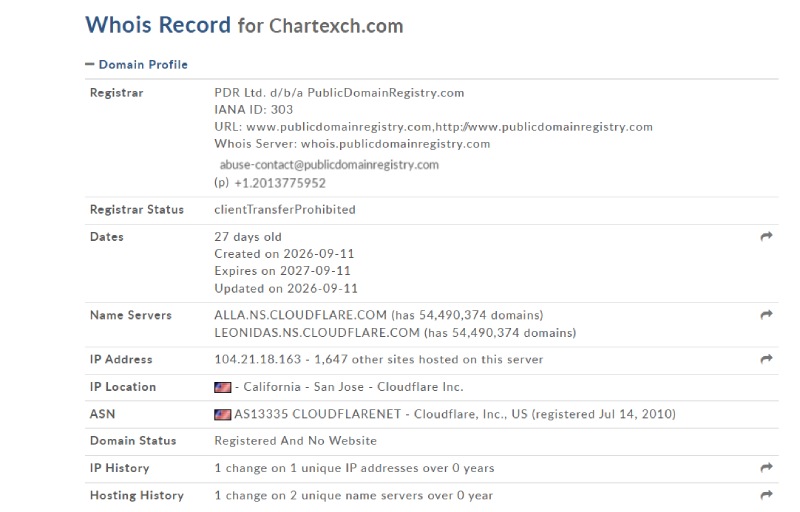Screen dimensions: 800x512
Task: Collapse the Domain Profile section
Action: 136,65
